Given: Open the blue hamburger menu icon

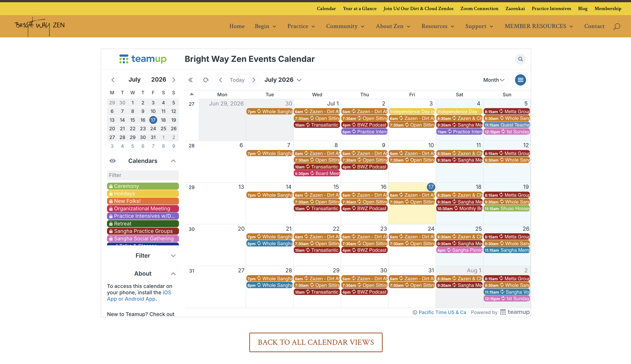Looking at the screenshot, I should pyautogui.click(x=520, y=80).
